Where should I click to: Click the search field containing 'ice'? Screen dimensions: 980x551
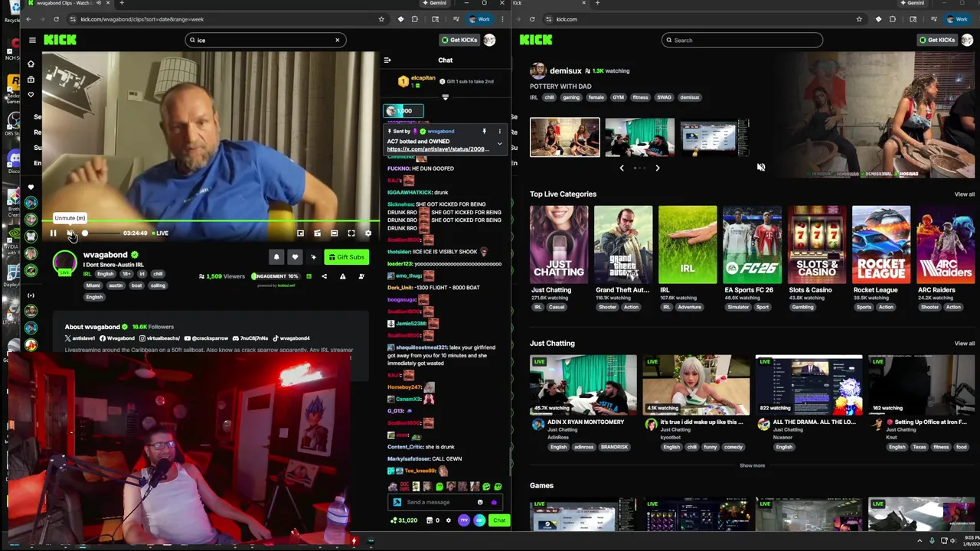(264, 40)
